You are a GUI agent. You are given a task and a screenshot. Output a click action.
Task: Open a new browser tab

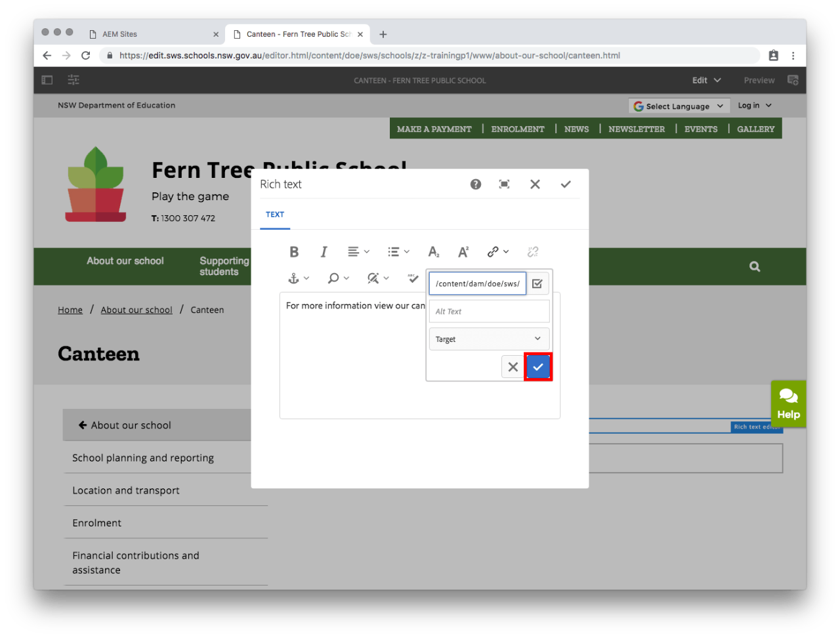[x=383, y=34]
